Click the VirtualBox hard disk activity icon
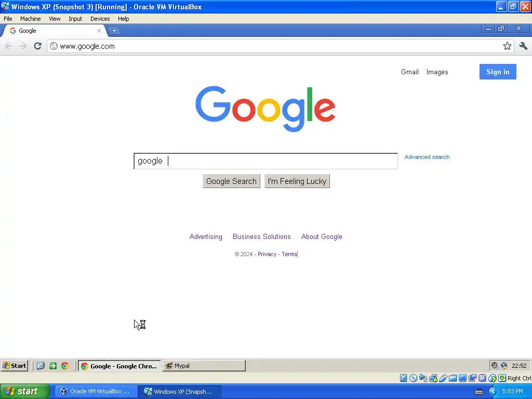Viewport: 532px width, 399px height. [403, 378]
